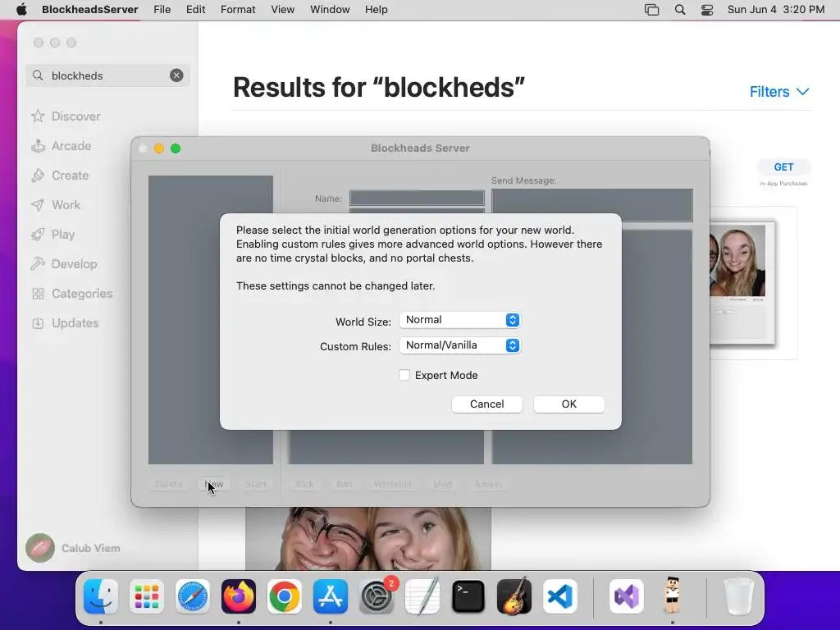Open Finder from the Dock
Viewport: 840px width, 630px height.
click(x=101, y=596)
